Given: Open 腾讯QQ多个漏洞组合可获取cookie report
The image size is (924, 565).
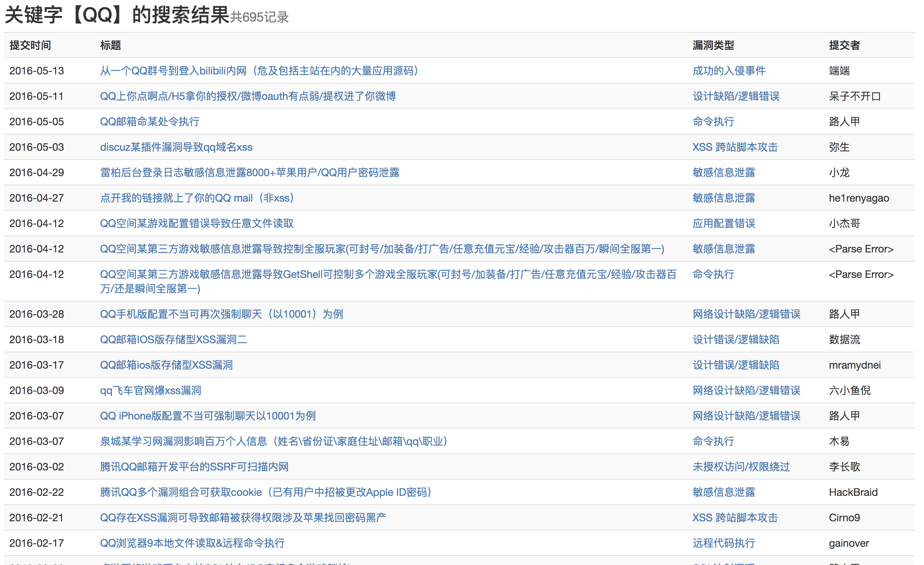Looking at the screenshot, I should (x=266, y=492).
